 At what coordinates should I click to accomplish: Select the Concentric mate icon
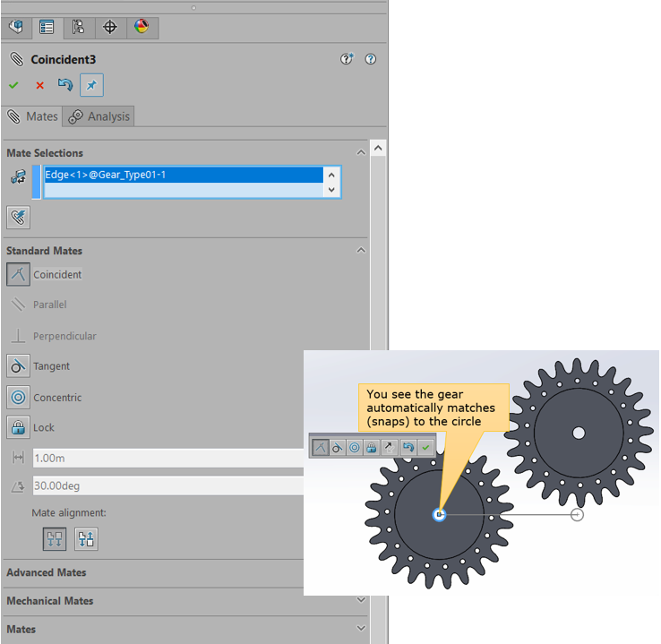(18, 397)
